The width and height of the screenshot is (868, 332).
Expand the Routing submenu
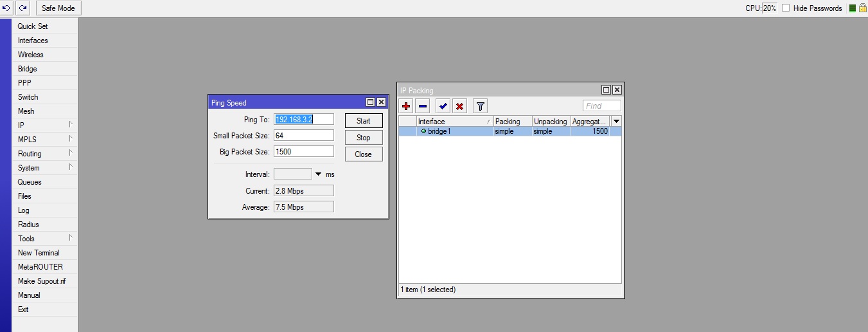(45, 154)
